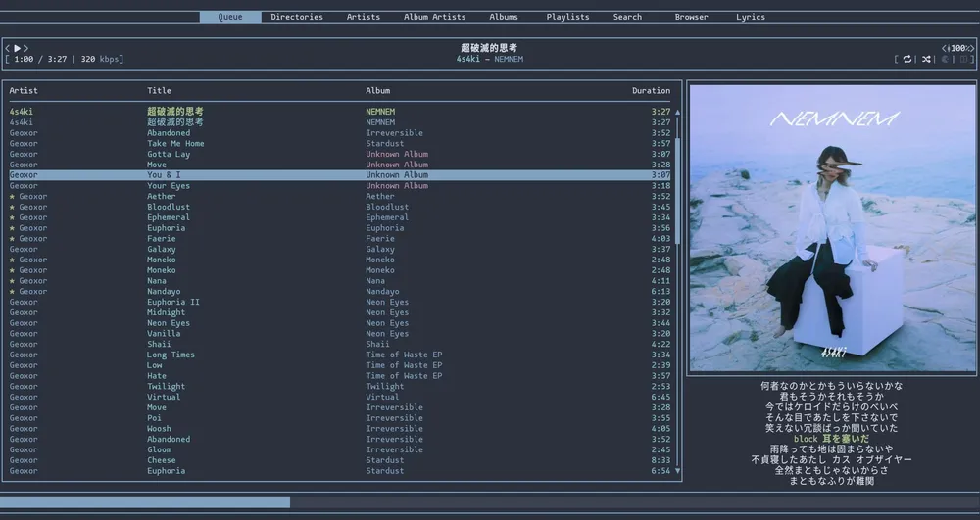This screenshot has height=520, width=980.
Task: Open the Album Artists tab
Action: [x=434, y=17]
